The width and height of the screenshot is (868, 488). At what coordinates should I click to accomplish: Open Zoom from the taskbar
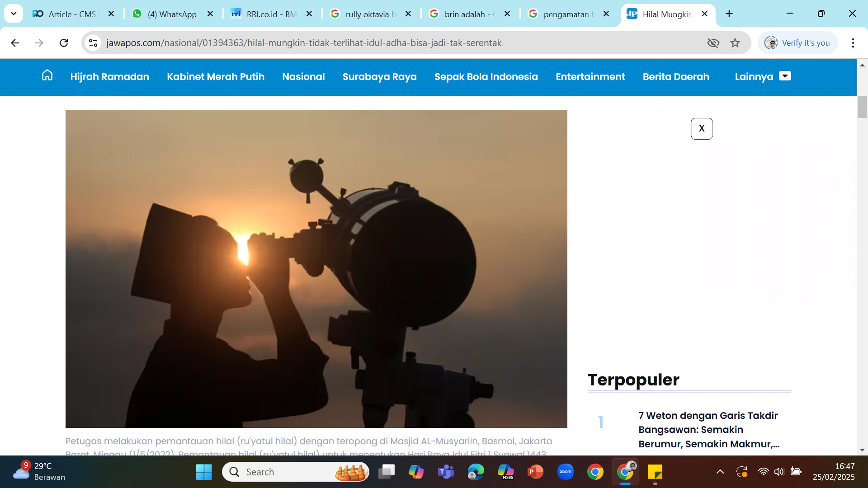(x=565, y=472)
